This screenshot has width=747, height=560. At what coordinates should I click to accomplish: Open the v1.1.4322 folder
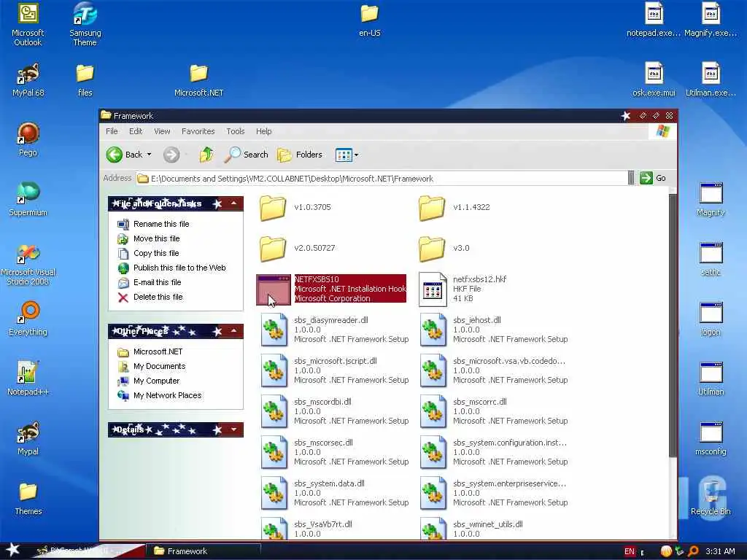coord(432,208)
